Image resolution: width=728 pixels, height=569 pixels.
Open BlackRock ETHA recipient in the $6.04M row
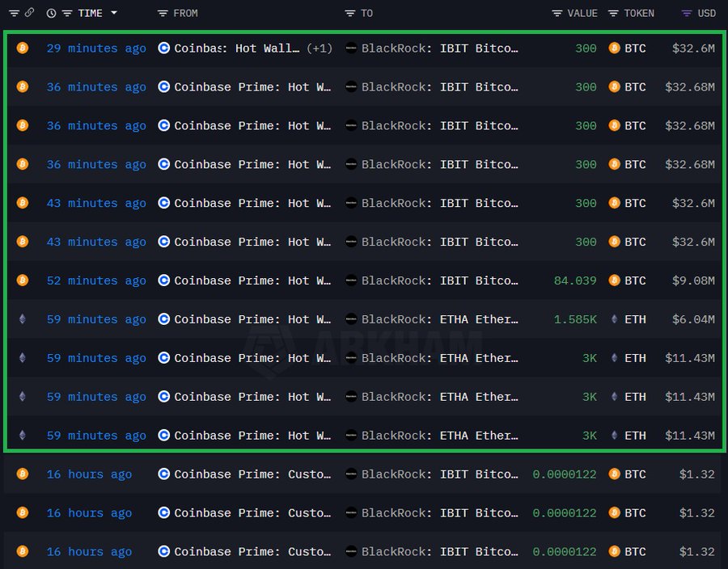(439, 319)
